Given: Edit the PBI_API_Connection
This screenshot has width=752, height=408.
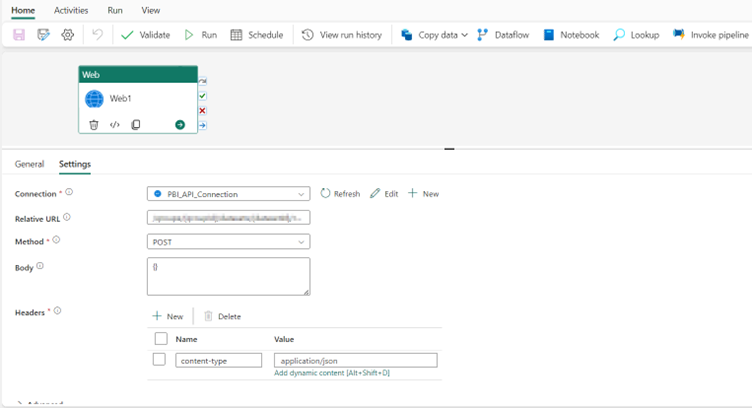Looking at the screenshot, I should coord(384,194).
